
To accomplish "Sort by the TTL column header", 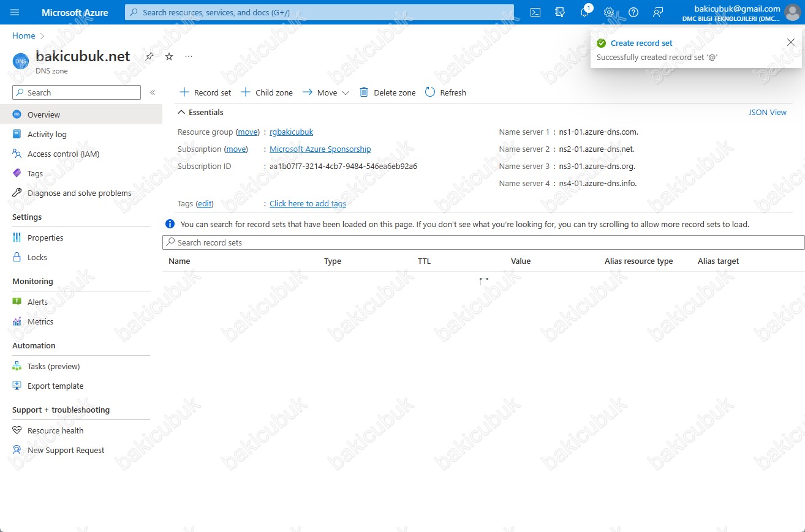I will (424, 261).
